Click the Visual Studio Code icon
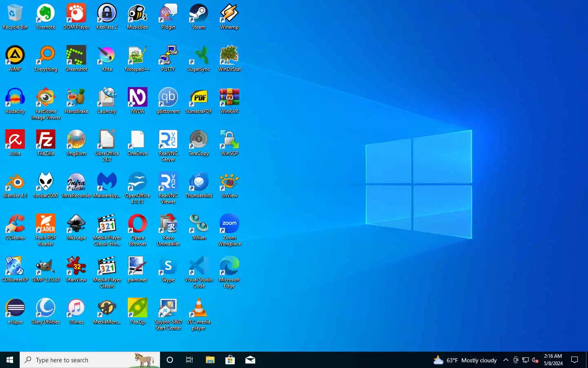 tap(199, 272)
